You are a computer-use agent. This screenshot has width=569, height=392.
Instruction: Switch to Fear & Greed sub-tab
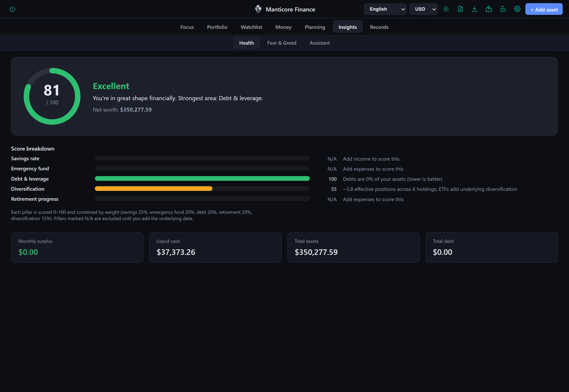tap(282, 43)
